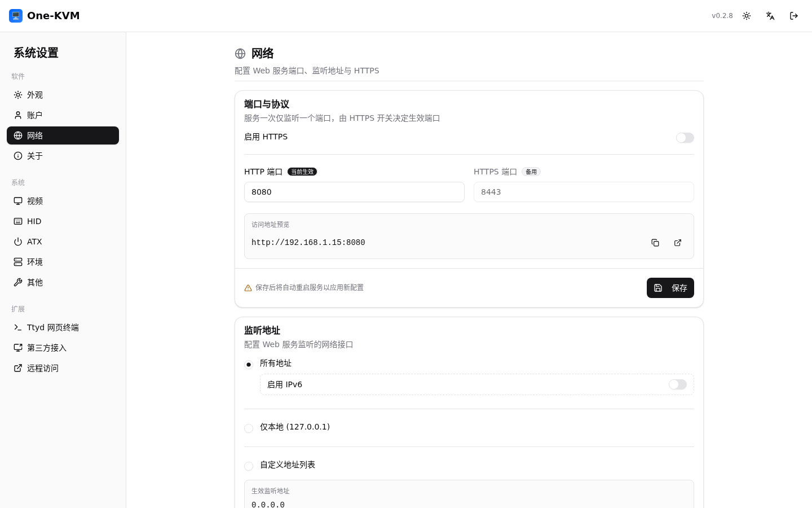Click the globe icon beside 网络 heading

pos(240,54)
